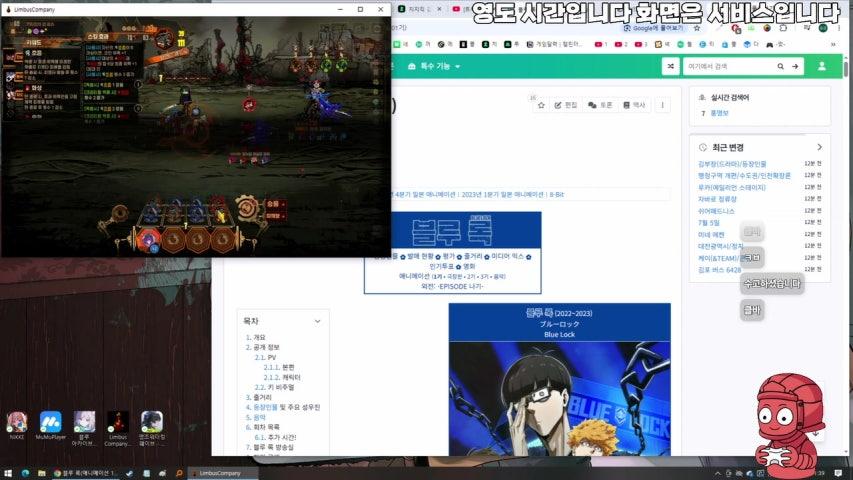Open recent change 쉬어매드니스
853x480 pixels.
click(716, 211)
